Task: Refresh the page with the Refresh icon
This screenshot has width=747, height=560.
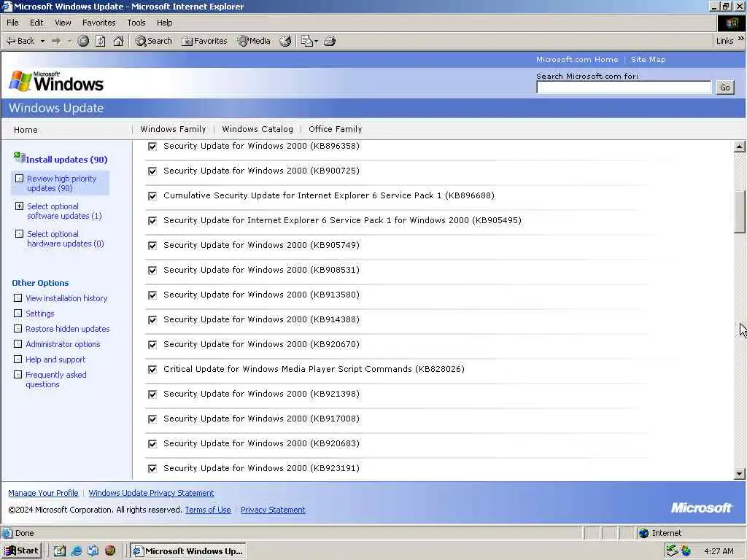Action: [101, 41]
